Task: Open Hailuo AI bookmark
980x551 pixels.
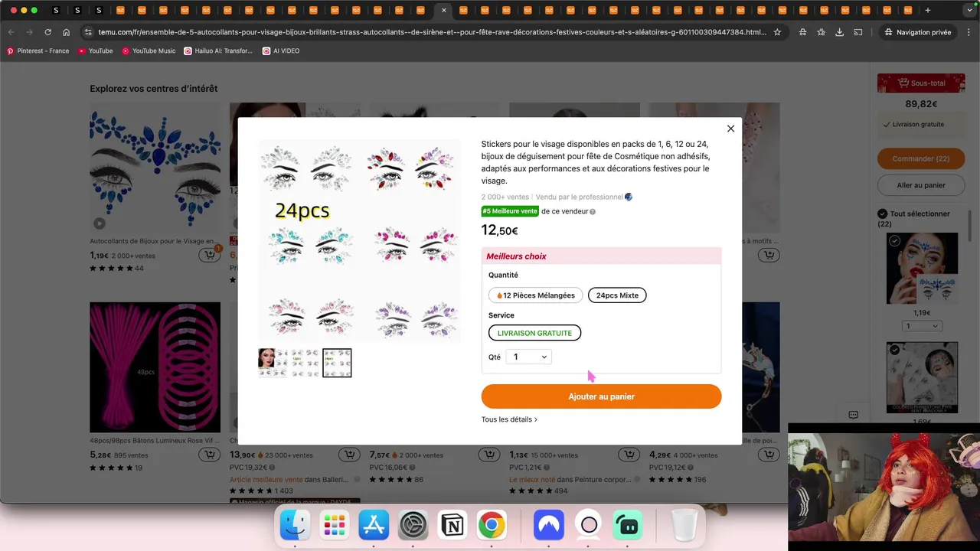Action: [218, 51]
